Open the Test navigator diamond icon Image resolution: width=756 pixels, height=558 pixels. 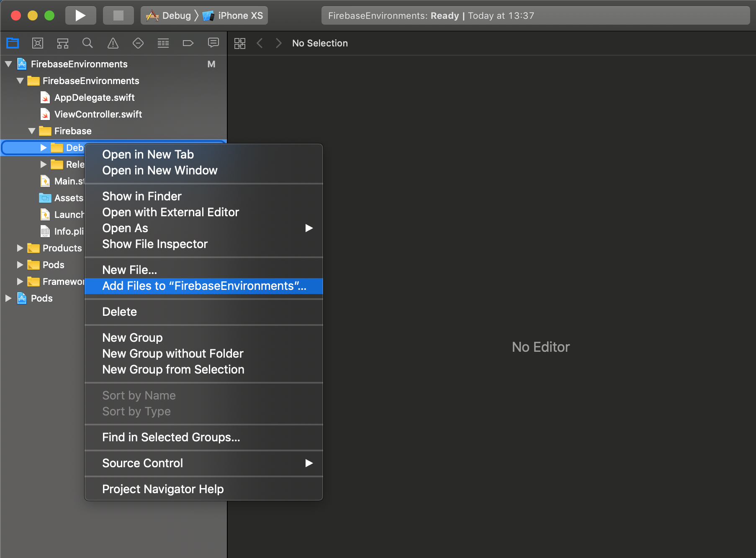(x=138, y=43)
